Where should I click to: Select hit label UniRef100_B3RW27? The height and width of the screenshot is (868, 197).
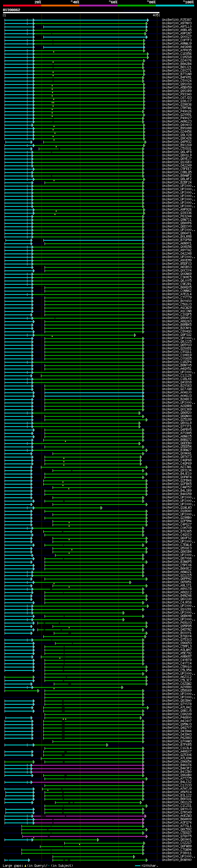point(177,450)
